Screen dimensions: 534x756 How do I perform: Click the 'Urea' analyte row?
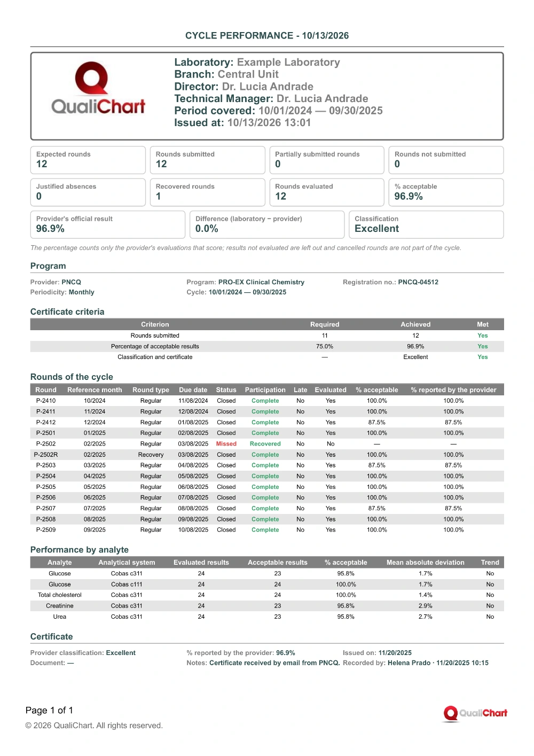pos(267,617)
